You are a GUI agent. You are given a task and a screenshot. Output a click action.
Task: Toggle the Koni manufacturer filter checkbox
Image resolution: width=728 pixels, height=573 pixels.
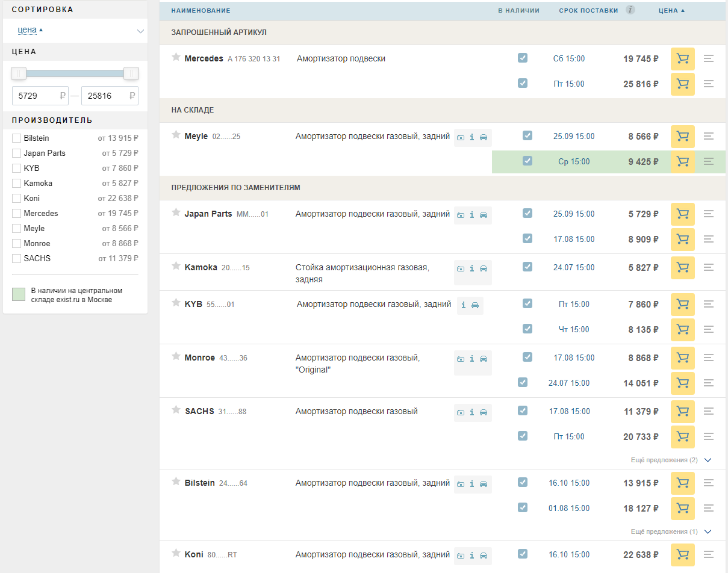click(17, 199)
